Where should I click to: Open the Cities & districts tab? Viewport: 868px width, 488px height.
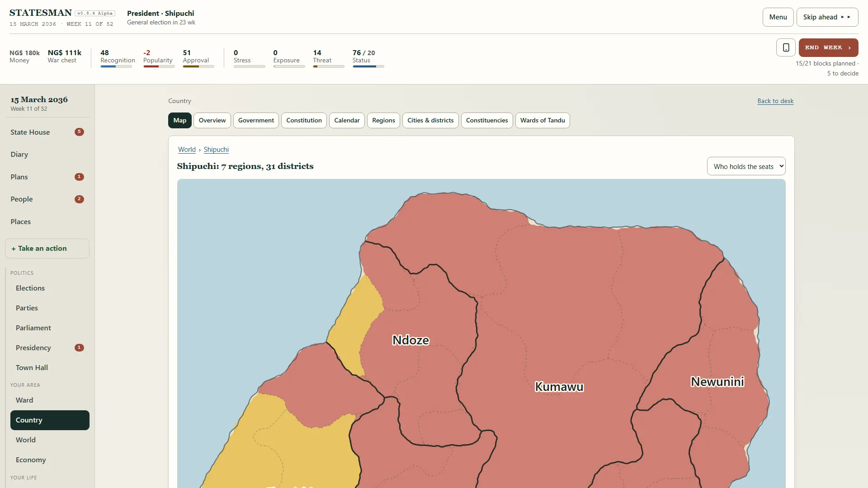click(430, 120)
